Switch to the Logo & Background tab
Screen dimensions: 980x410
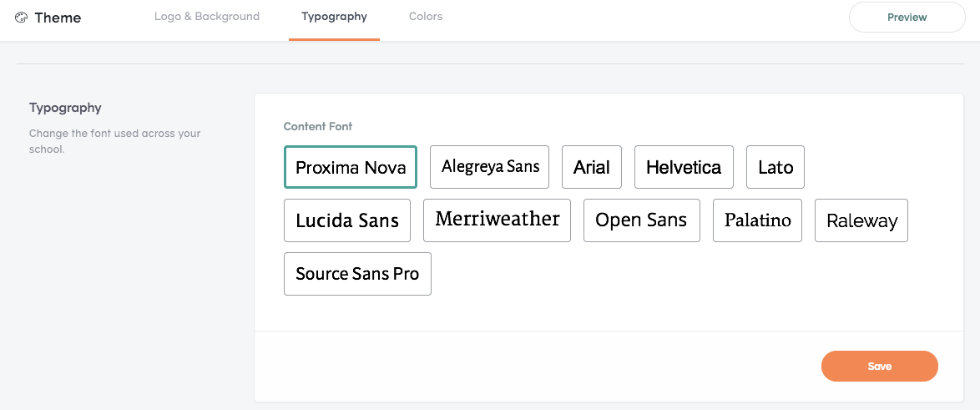[x=207, y=17]
